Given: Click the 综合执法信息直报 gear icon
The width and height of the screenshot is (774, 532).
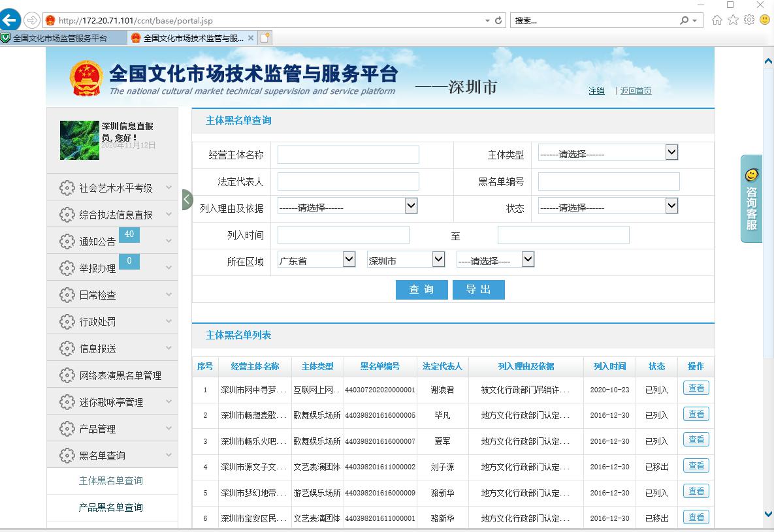Looking at the screenshot, I should click(67, 214).
